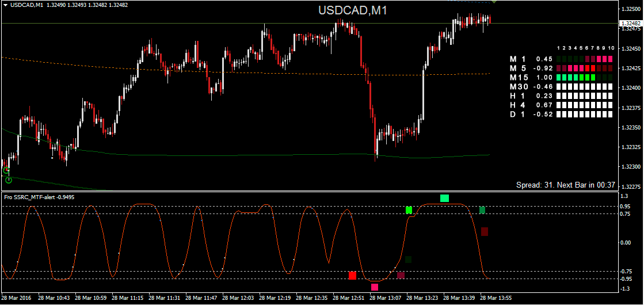Click the M15 value 1.00
This screenshot has height=305, width=644.
tap(544, 77)
